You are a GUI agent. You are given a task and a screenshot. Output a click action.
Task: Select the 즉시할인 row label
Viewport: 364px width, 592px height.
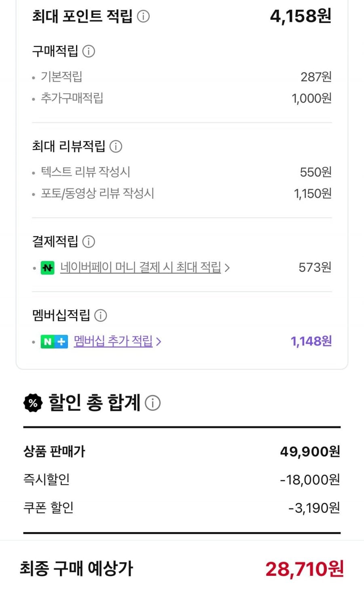(x=47, y=479)
